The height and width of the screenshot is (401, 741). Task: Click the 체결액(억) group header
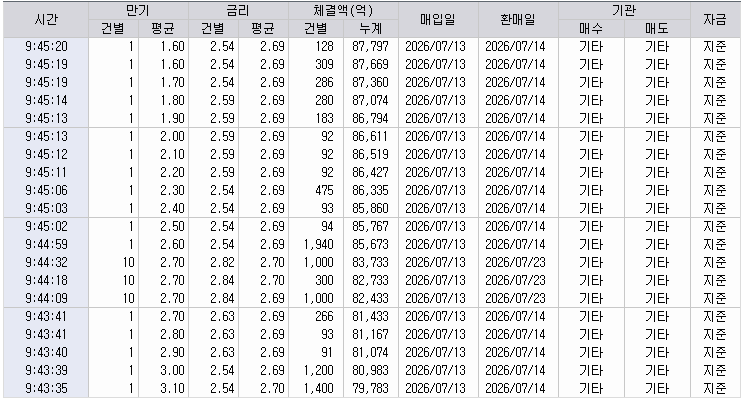tap(343, 11)
